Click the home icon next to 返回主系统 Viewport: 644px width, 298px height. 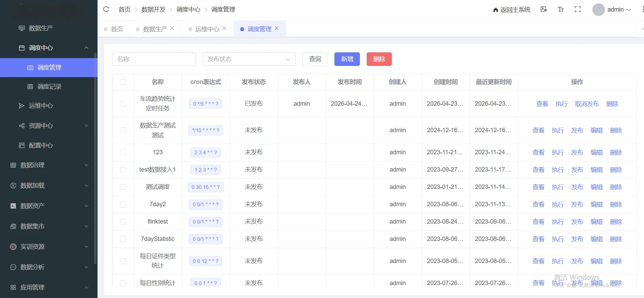point(495,10)
